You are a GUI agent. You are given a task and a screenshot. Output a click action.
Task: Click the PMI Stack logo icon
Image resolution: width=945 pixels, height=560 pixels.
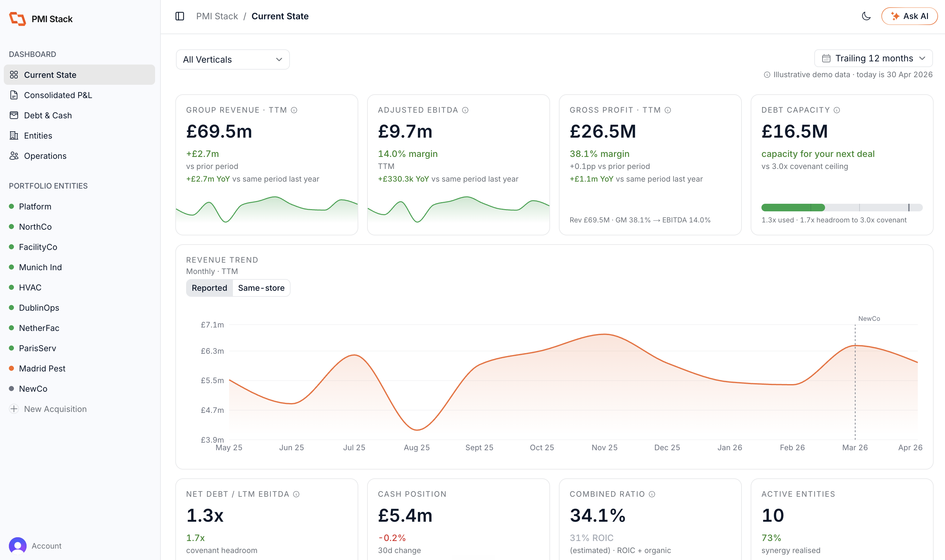point(17,19)
